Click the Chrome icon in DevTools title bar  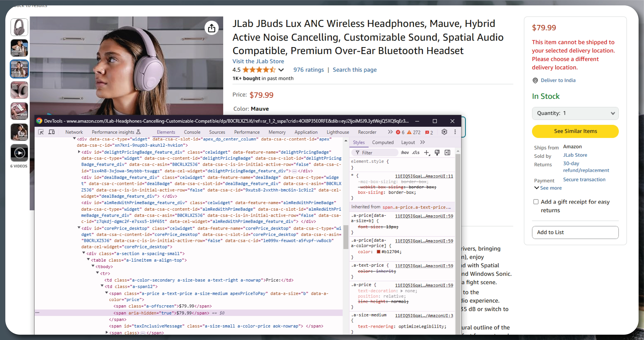click(x=39, y=121)
